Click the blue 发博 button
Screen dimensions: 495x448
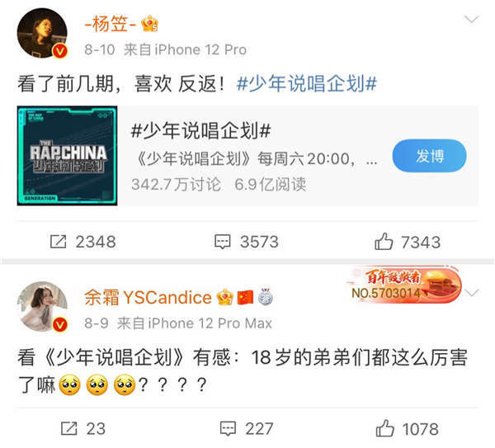tap(429, 156)
